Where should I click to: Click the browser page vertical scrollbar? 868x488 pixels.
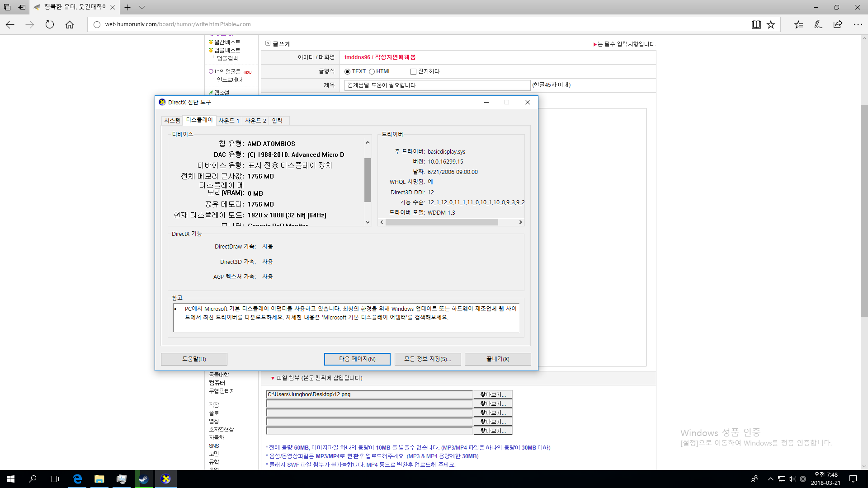coord(864,210)
